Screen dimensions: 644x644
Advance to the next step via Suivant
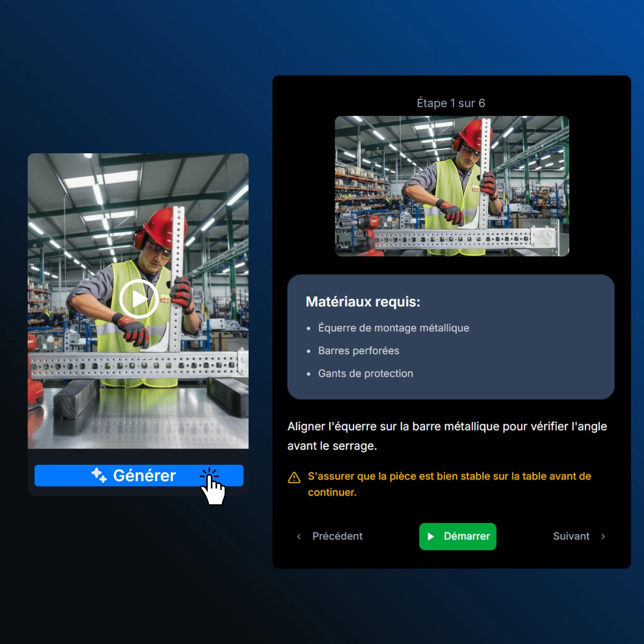[x=572, y=537]
